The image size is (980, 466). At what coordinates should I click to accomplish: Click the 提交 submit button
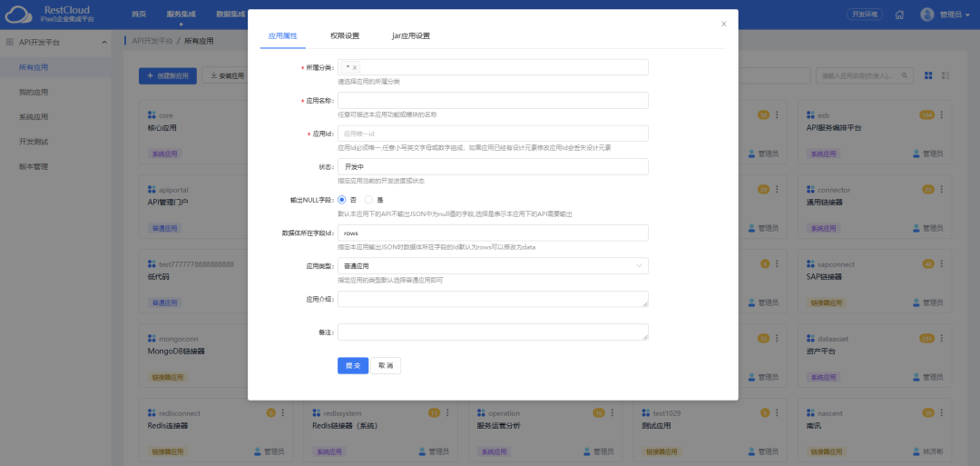pyautogui.click(x=353, y=365)
